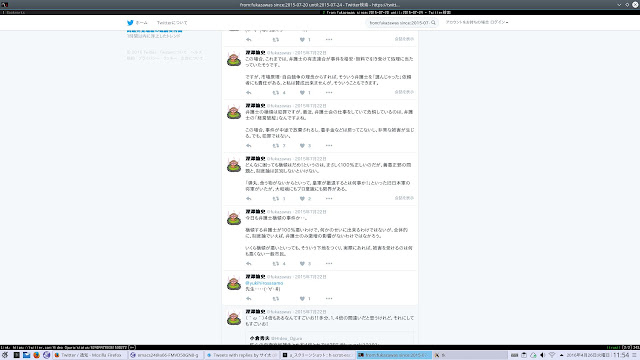Like the tweet with 7 retweets
This screenshot has height=360, width=640.
pos(302,146)
